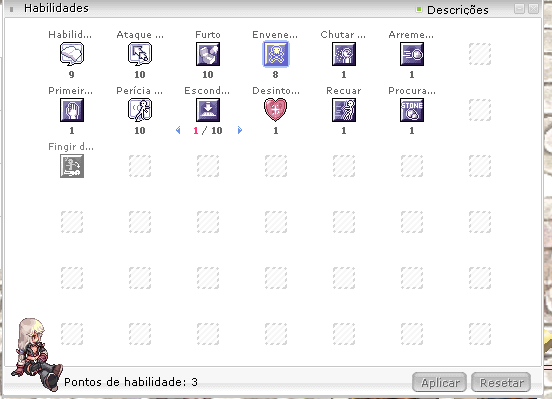
Task: Select the Escond... hiding skill icon
Action: [x=208, y=110]
